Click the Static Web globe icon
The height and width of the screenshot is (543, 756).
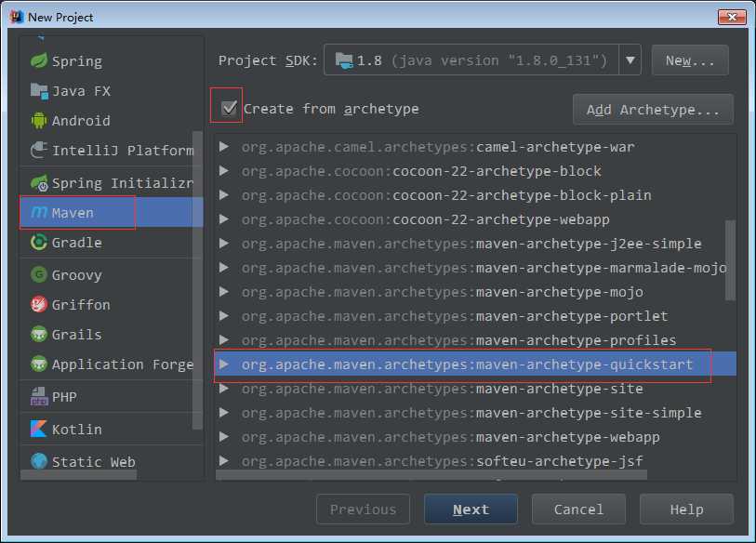pos(38,461)
